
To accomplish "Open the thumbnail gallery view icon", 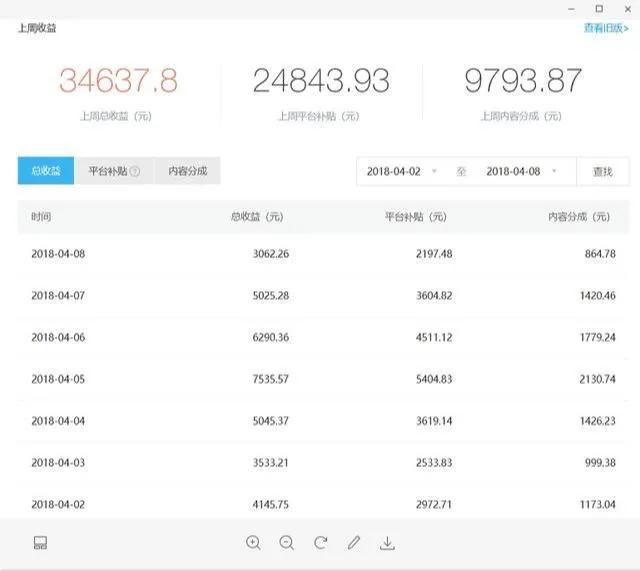I will 40,543.
